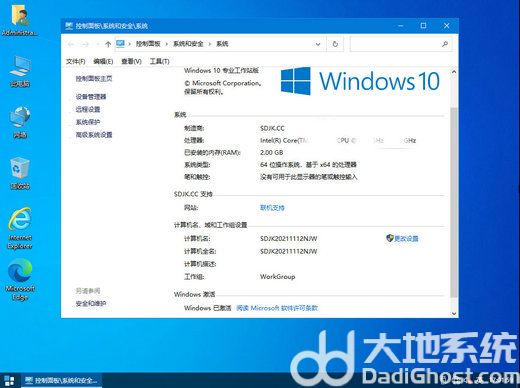This screenshot has height=388, width=520.
Task: Select the final System breadcrumb segment
Action: click(x=222, y=44)
